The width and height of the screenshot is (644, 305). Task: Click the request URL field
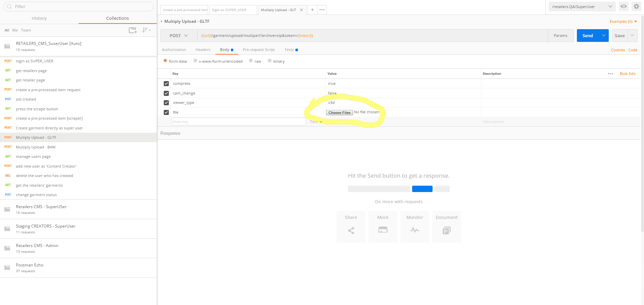click(373, 36)
